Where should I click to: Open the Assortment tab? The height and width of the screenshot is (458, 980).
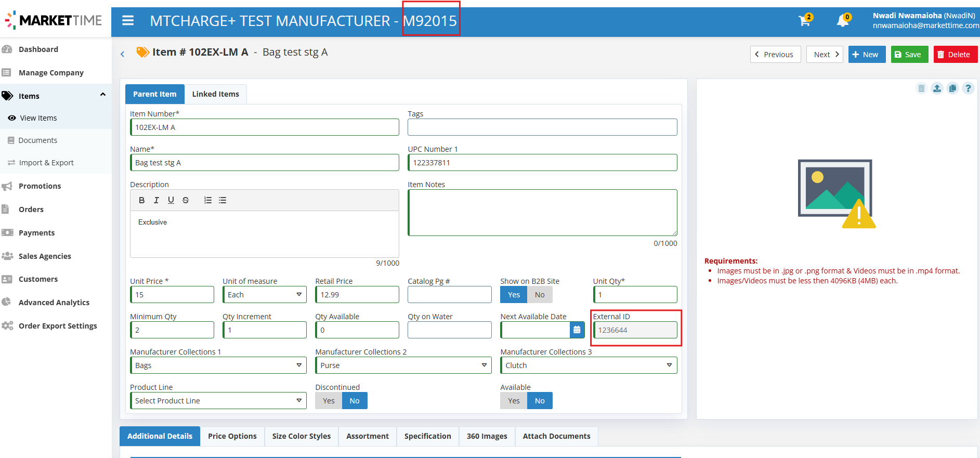[368, 436]
